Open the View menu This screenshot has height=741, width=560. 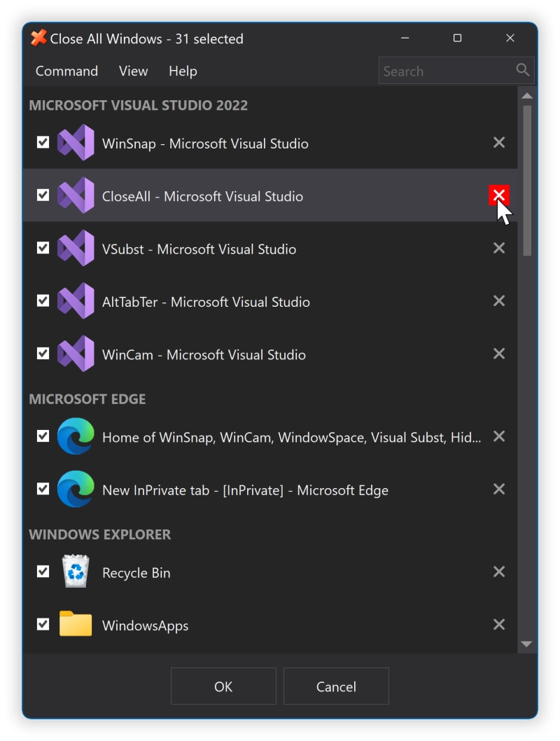tap(133, 71)
